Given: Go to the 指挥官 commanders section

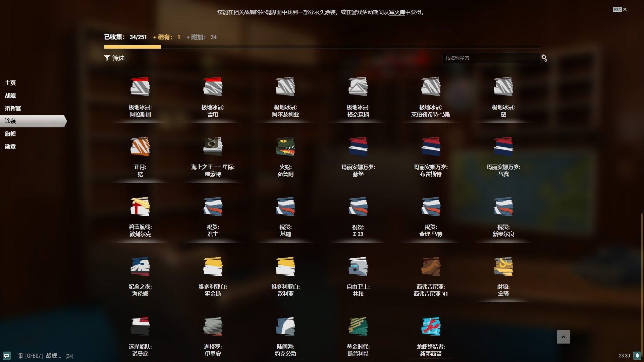Looking at the screenshot, I should click(x=13, y=108).
